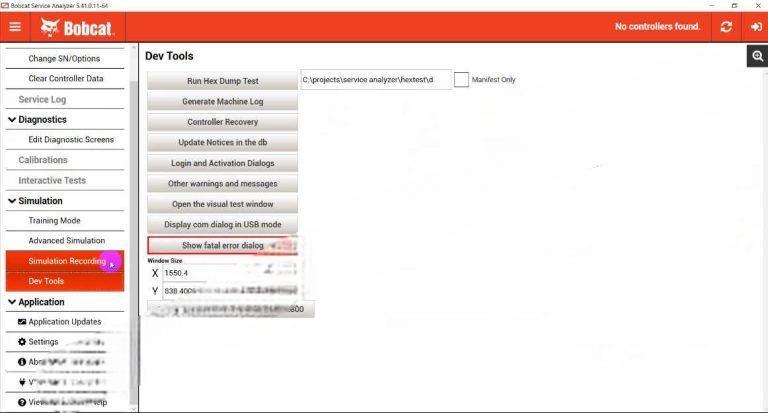Click Controller Recovery button
This screenshot has width=768, height=413.
click(222, 122)
